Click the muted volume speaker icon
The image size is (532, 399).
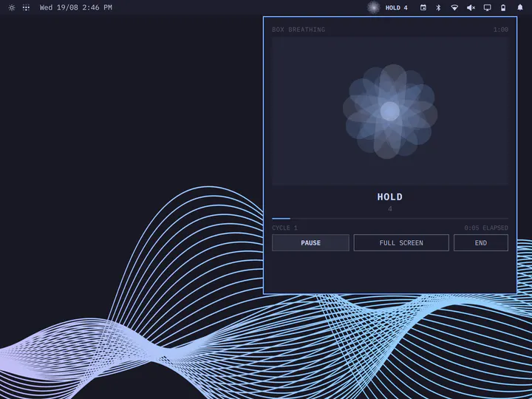coord(471,7)
